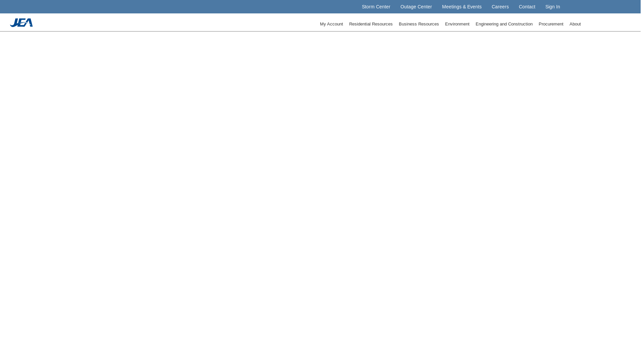Viewport: 644px width, 362px height.
Task: Go to Meetings & Events
Action: [x=462, y=7]
